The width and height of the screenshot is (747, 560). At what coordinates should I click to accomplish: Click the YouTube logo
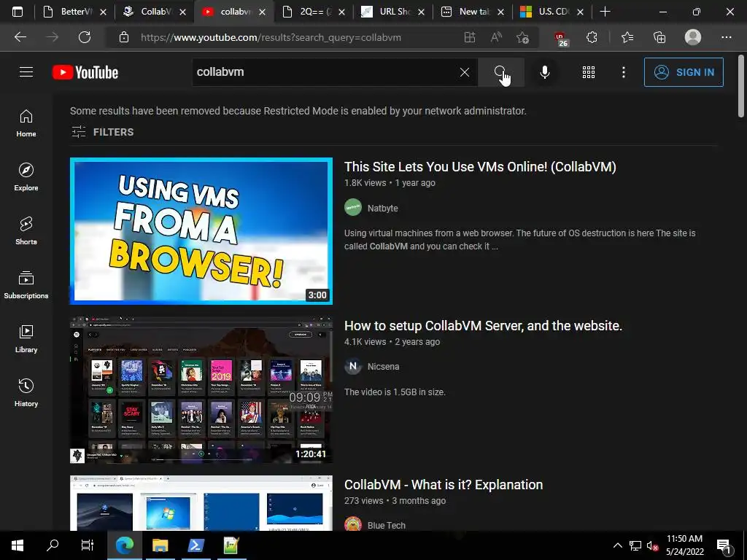click(85, 72)
